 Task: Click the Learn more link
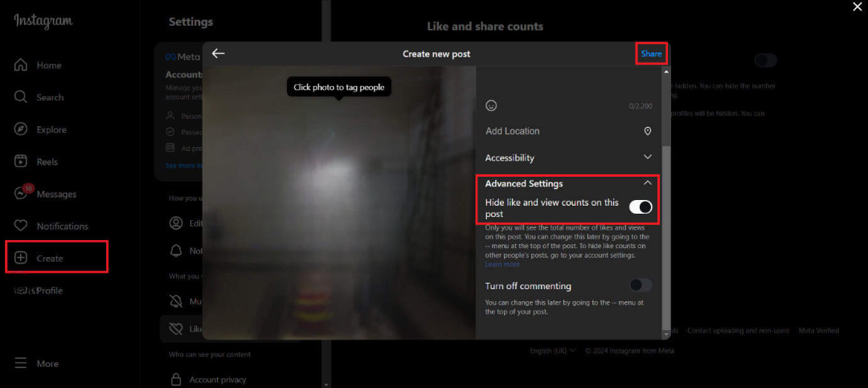[502, 264]
